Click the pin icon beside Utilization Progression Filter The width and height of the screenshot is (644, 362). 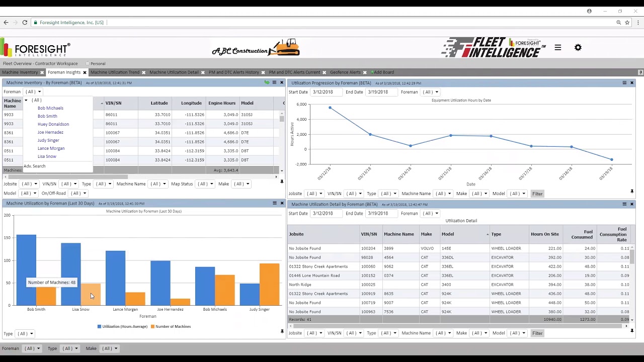(632, 192)
